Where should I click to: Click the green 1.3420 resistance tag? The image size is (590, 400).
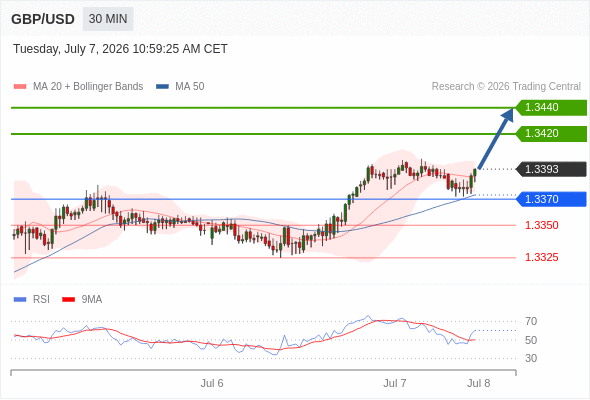tap(551, 134)
